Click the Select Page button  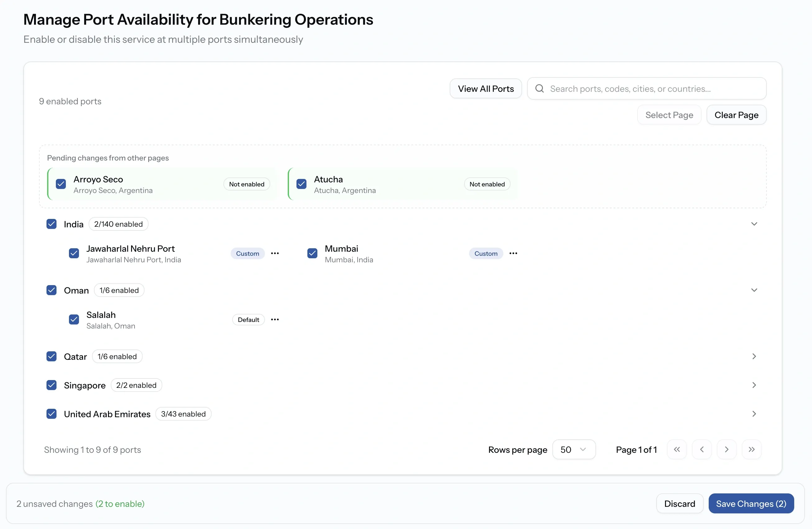coord(669,115)
